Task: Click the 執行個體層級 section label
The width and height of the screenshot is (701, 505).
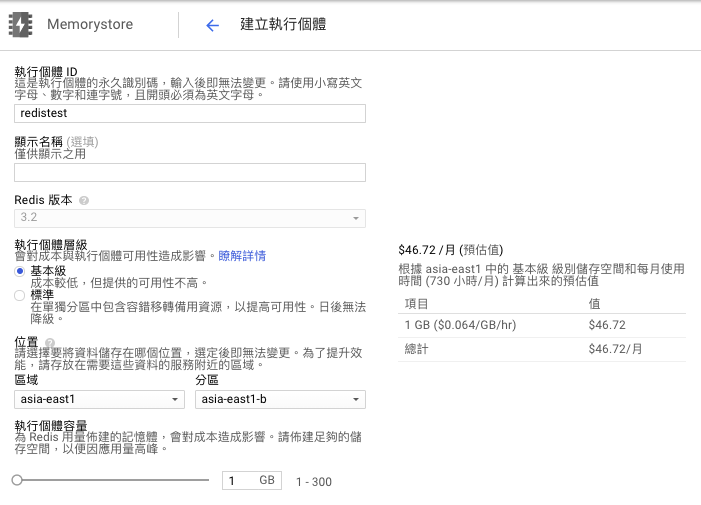Action: [x=51, y=245]
